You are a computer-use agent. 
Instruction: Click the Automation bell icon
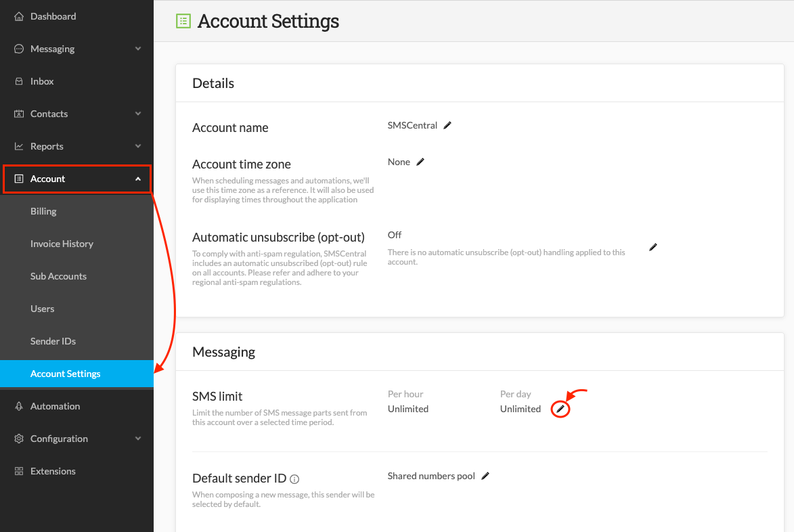click(20, 406)
